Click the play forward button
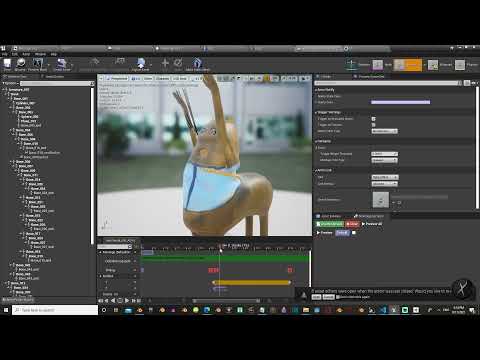This screenshot has height=360, width=480. pyautogui.click(x=127, y=301)
